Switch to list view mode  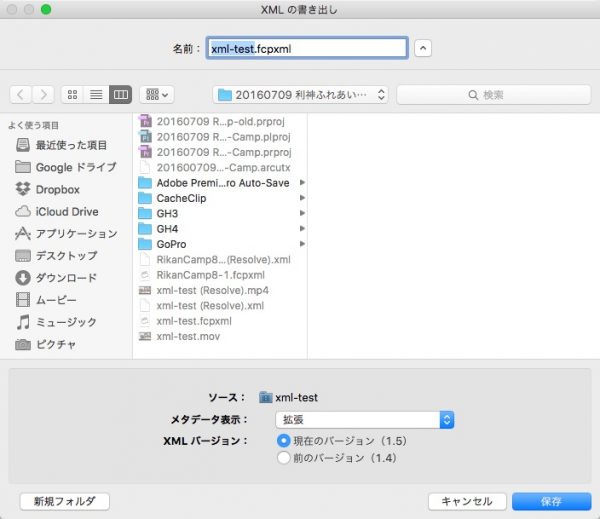tap(96, 95)
